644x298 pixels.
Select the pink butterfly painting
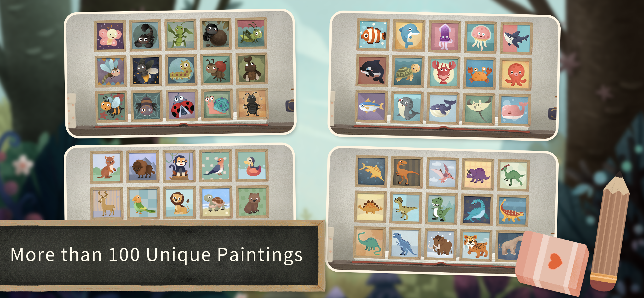point(110,36)
